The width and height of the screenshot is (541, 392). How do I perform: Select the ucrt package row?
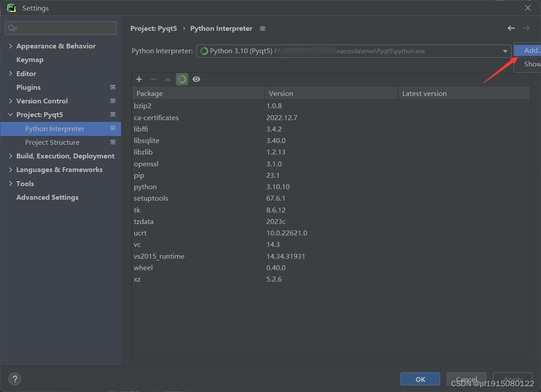coord(331,233)
